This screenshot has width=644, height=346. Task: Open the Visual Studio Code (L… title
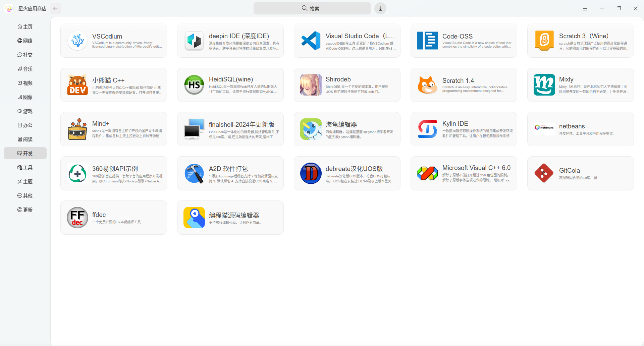click(x=360, y=36)
